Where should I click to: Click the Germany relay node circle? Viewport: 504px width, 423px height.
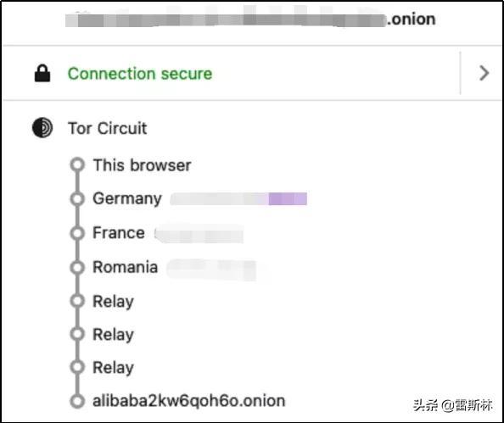tap(77, 198)
